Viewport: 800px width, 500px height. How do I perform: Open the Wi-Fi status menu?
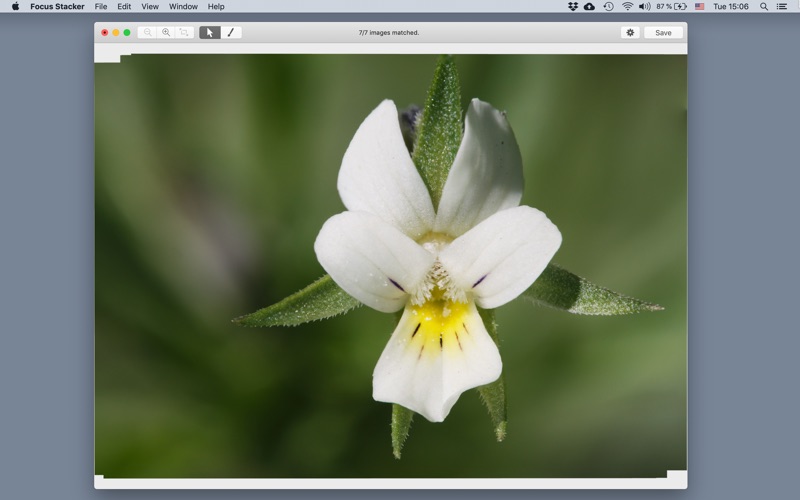point(627,6)
